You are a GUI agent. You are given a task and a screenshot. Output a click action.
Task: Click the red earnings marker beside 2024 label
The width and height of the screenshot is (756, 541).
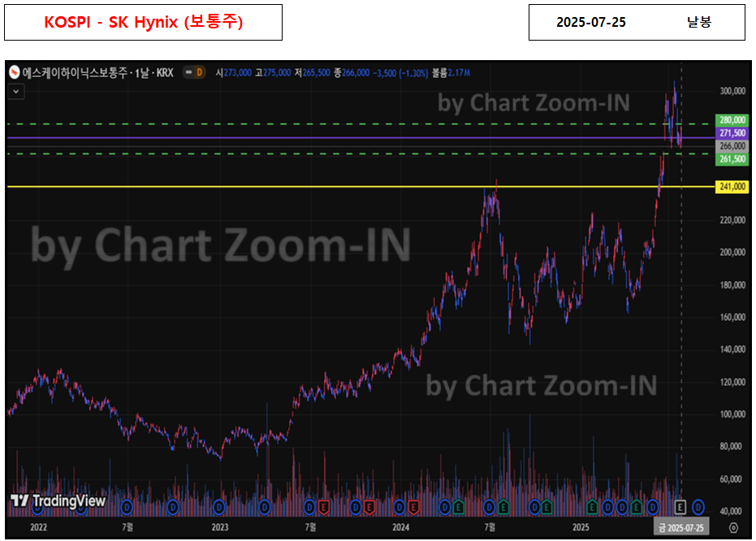point(413,507)
